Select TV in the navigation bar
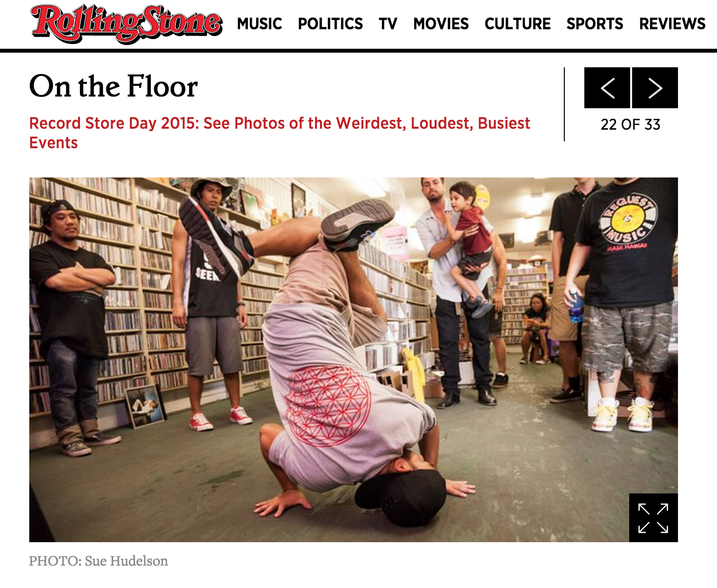The width and height of the screenshot is (717, 588). (388, 23)
